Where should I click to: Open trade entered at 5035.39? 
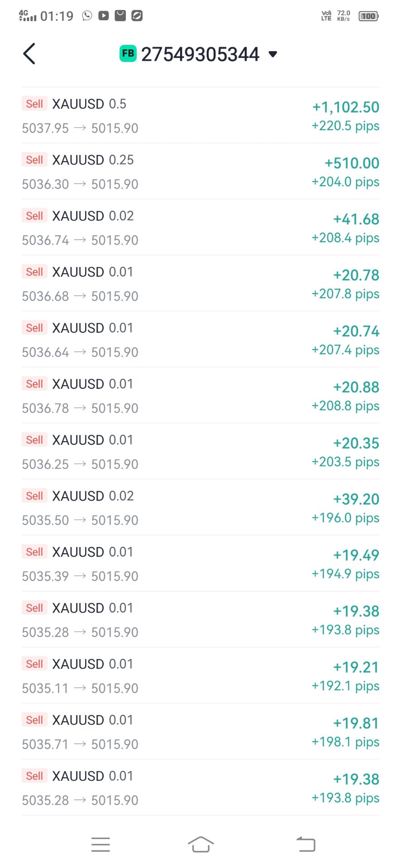tap(200, 564)
